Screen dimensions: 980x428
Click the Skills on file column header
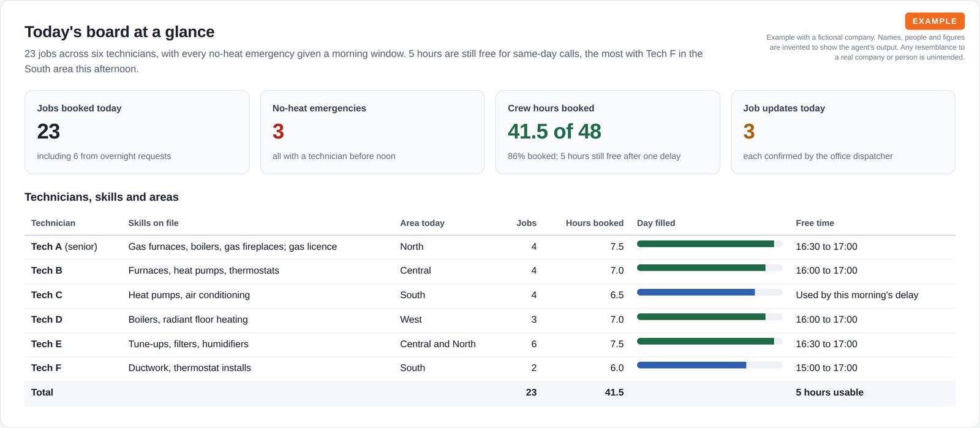click(153, 223)
